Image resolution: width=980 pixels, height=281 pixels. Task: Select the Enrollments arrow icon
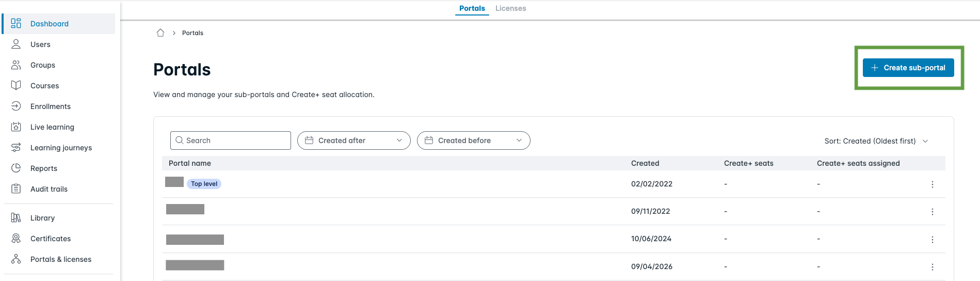coord(16,106)
